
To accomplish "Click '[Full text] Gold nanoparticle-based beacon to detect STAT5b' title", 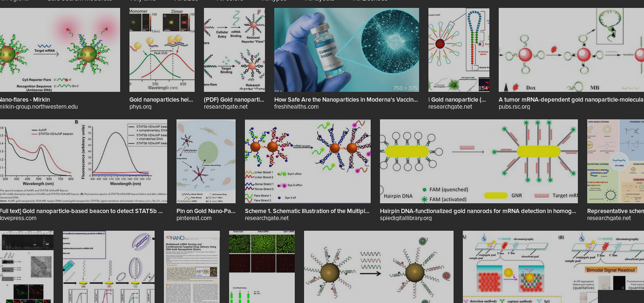I will pyautogui.click(x=81, y=211).
